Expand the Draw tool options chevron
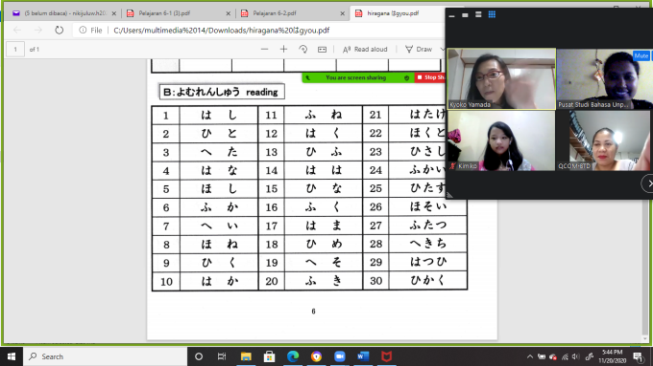The height and width of the screenshot is (366, 653). point(442,49)
